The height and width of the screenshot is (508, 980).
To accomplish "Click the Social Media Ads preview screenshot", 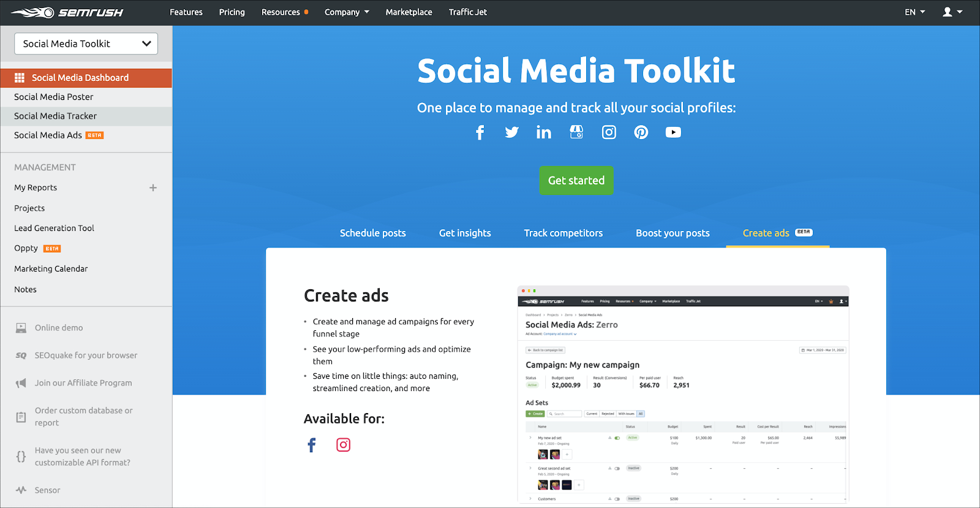I will coord(684,395).
